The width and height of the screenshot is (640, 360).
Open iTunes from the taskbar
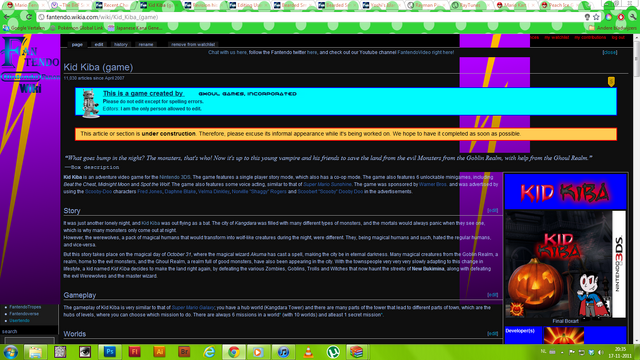tap(283, 352)
